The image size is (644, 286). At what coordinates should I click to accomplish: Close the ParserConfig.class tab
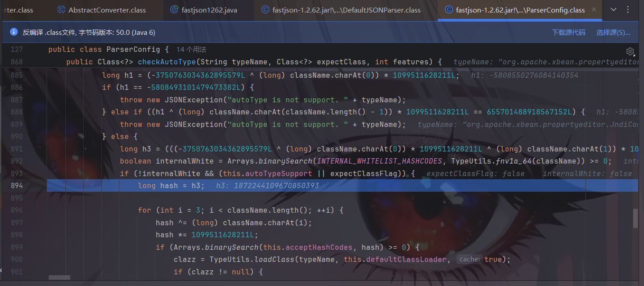(x=594, y=10)
